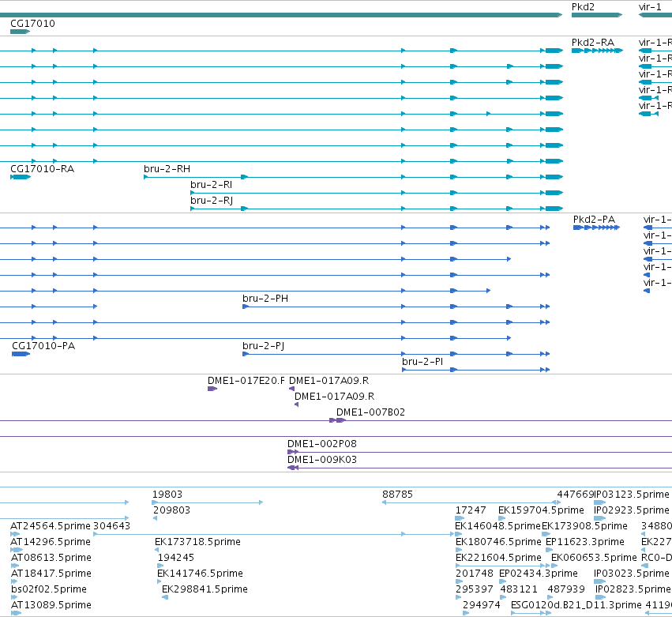Select the EP11623.3prime EST label
Viewport: 672px width, 617px height.
tap(584, 542)
